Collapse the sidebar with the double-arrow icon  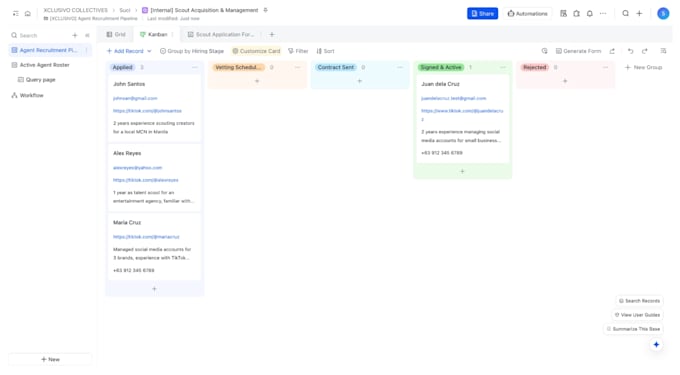click(x=87, y=35)
